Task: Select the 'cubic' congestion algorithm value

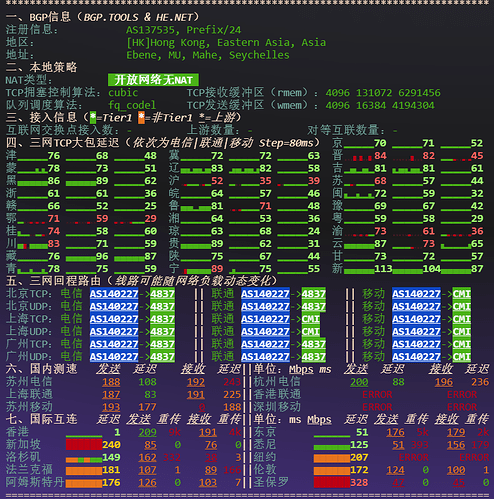Action: tap(123, 93)
